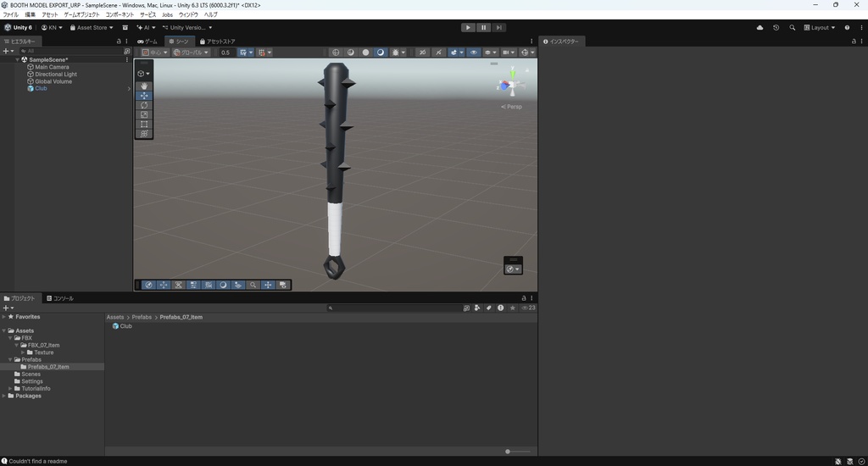Select the Hand (view) tool
The width and height of the screenshot is (868, 466).
click(x=144, y=86)
